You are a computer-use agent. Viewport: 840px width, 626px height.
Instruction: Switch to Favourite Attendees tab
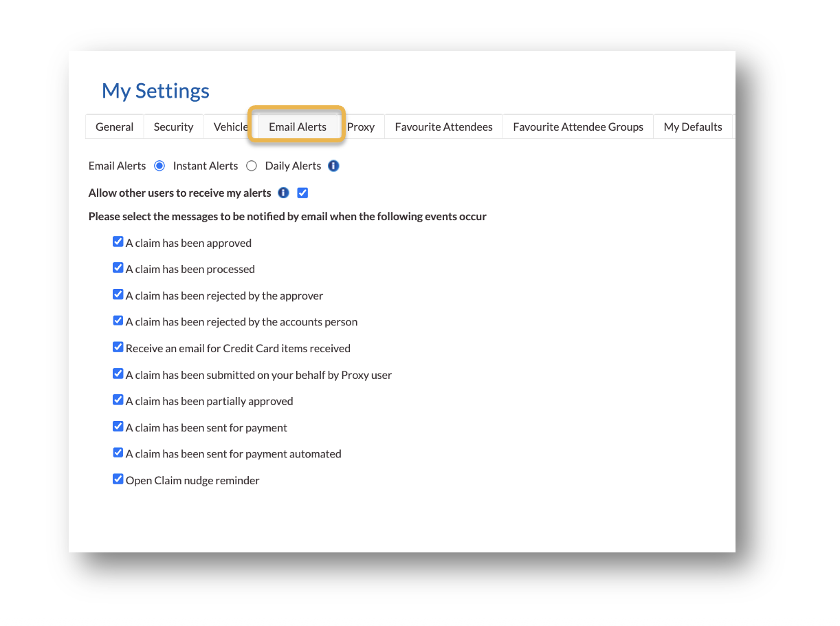444,127
